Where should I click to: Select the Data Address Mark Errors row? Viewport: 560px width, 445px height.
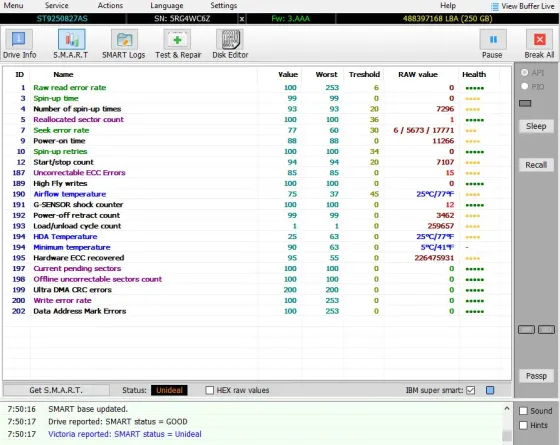tap(257, 311)
